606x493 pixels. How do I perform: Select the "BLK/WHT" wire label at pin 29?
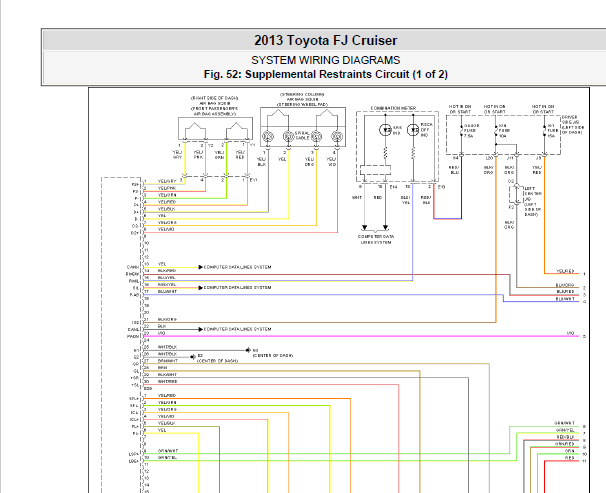point(167,374)
